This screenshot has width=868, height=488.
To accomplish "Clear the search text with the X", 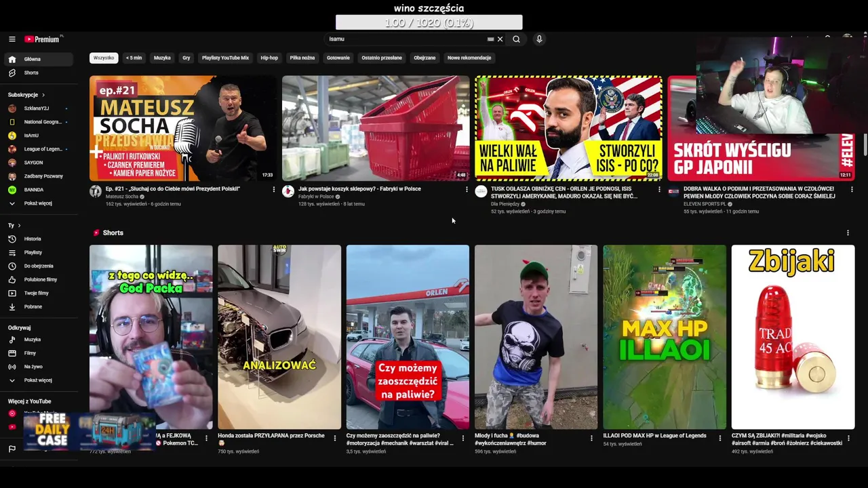I will tap(500, 39).
